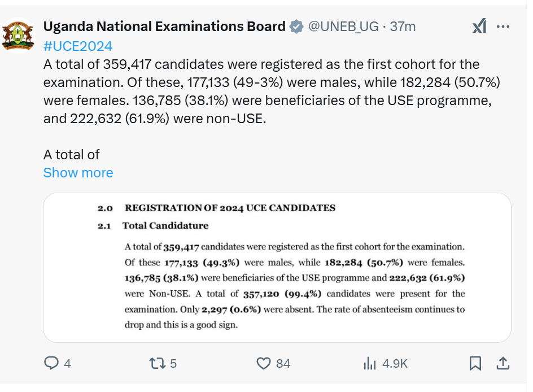Open the UNEB profile avatar

coord(18,36)
